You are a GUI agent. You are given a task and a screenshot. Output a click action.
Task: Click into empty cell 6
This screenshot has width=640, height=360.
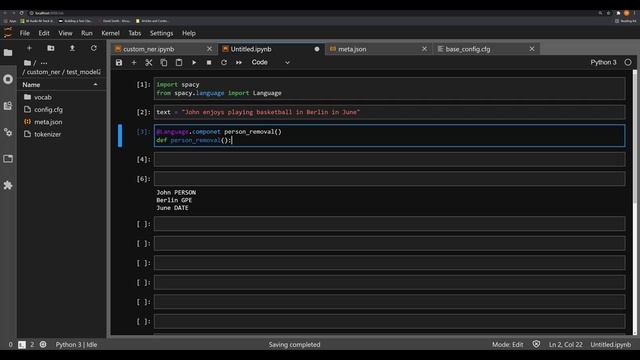(389, 179)
